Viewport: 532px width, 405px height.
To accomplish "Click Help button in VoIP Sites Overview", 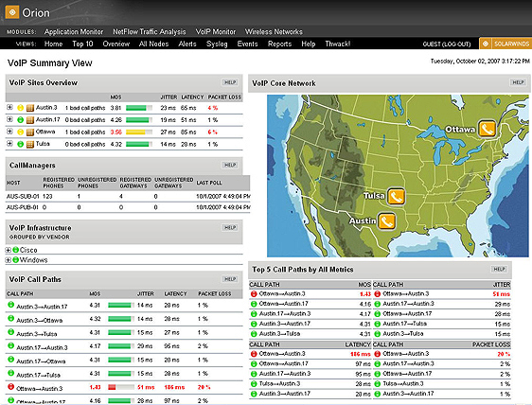I will (x=230, y=82).
